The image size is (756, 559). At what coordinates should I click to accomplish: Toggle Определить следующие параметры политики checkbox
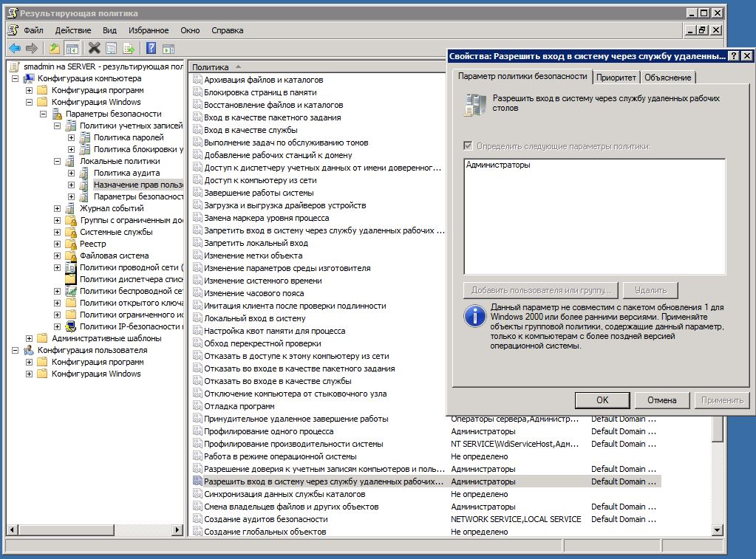tap(468, 145)
